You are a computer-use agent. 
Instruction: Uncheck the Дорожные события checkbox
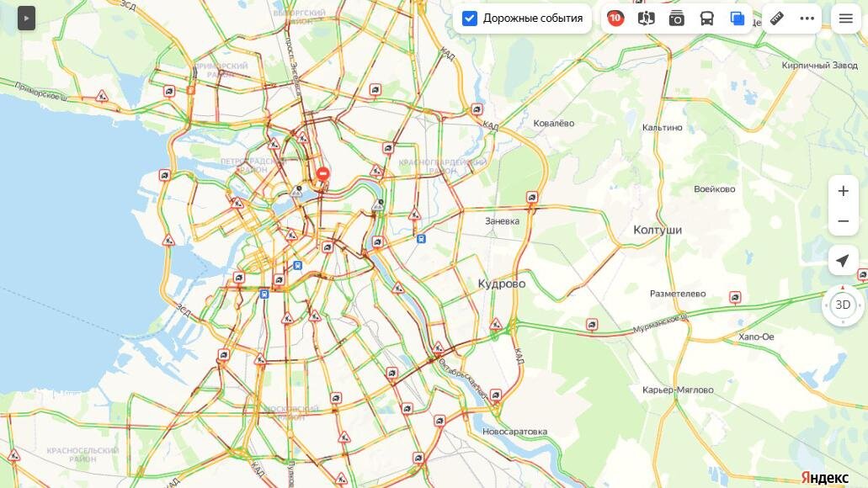[x=470, y=19]
